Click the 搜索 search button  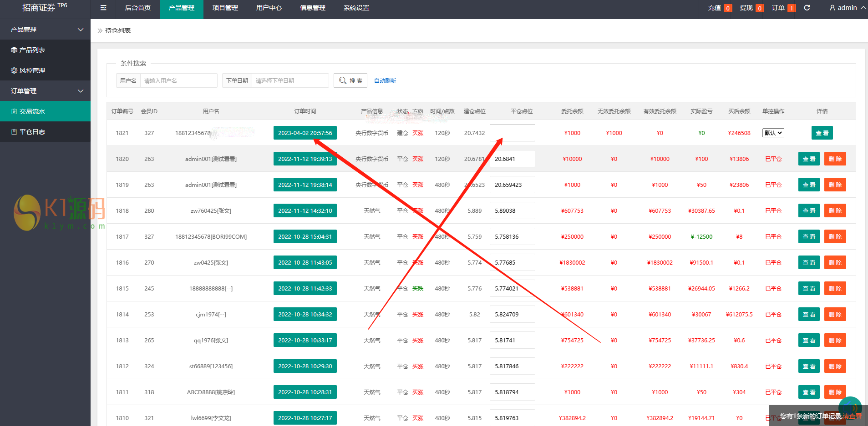350,80
